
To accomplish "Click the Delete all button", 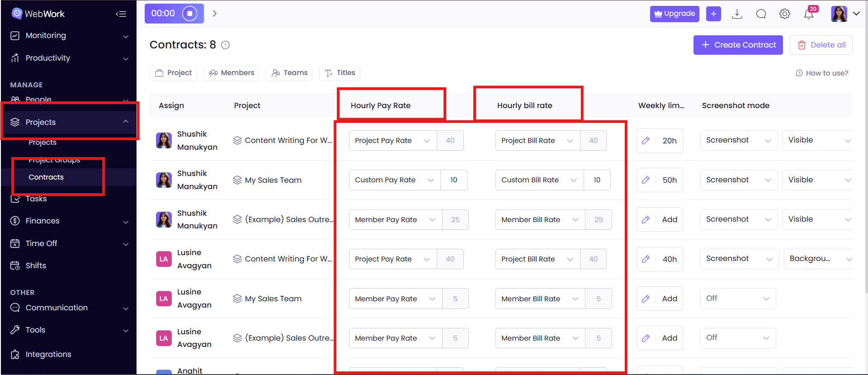I will [821, 45].
